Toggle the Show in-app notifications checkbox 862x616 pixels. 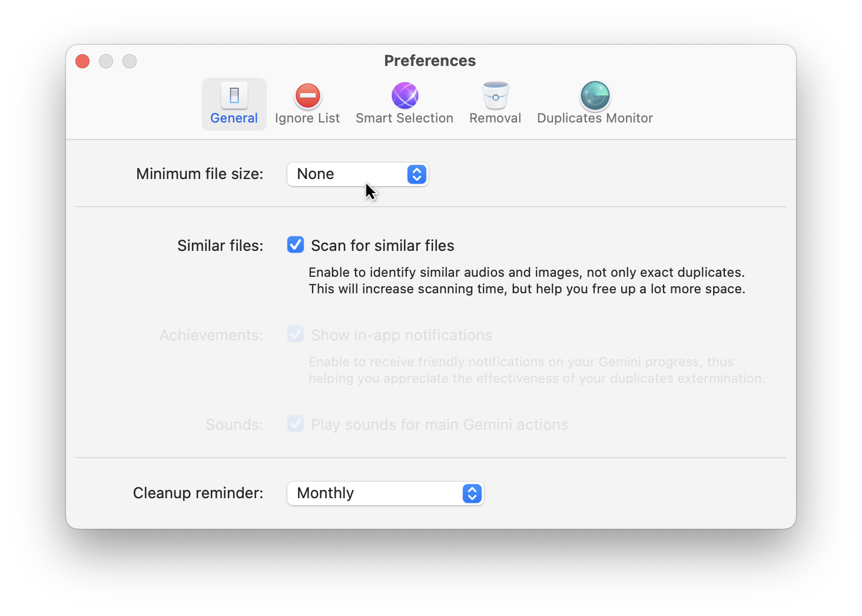pos(296,335)
